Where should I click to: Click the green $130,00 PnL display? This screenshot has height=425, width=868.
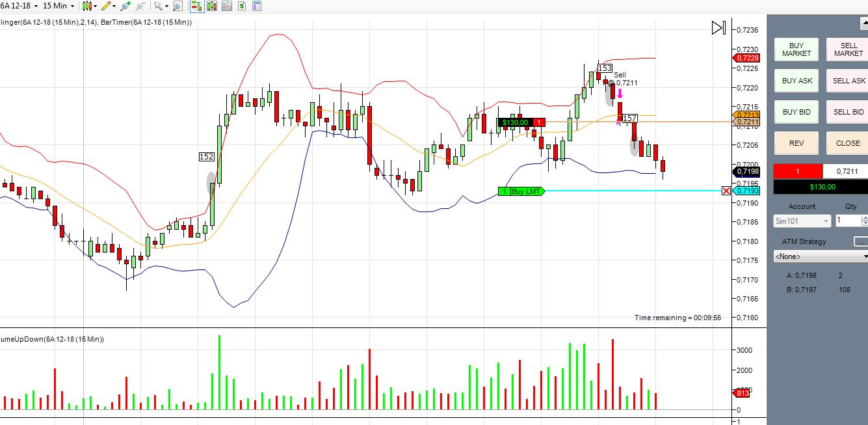point(821,187)
